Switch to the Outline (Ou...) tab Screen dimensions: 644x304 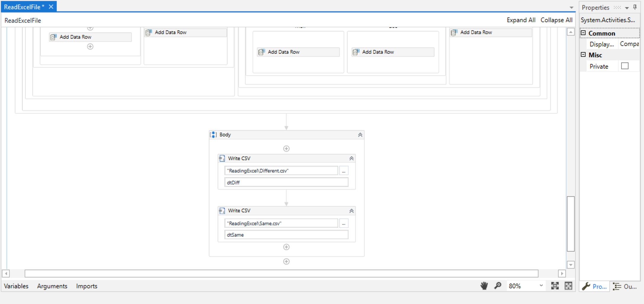[x=625, y=286]
